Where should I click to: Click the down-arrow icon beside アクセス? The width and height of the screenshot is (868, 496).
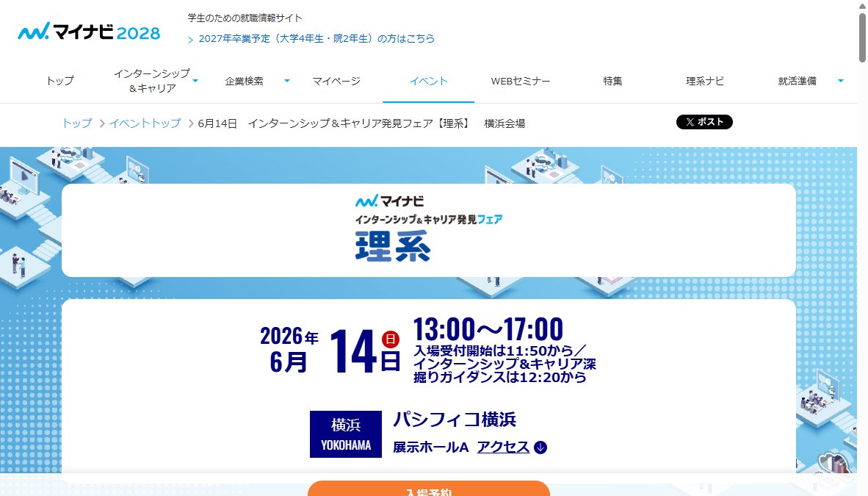[540, 448]
